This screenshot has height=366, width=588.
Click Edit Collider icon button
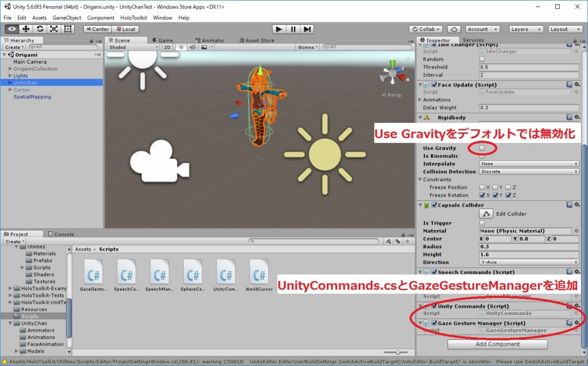pos(486,214)
